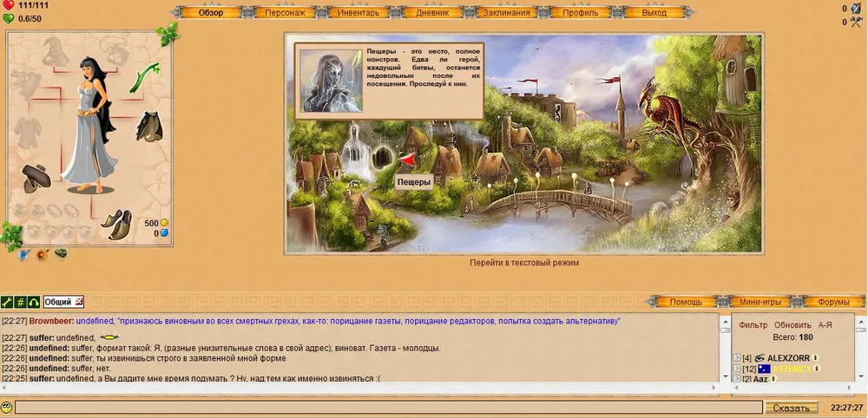The width and height of the screenshot is (868, 418).
Task: Switch to the Дневник tab
Action: pyautogui.click(x=432, y=13)
